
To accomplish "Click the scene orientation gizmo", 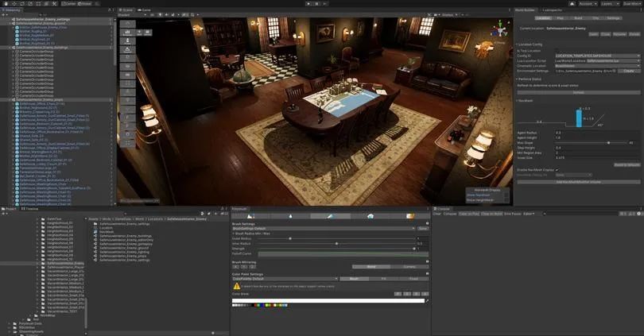I will coord(500,30).
